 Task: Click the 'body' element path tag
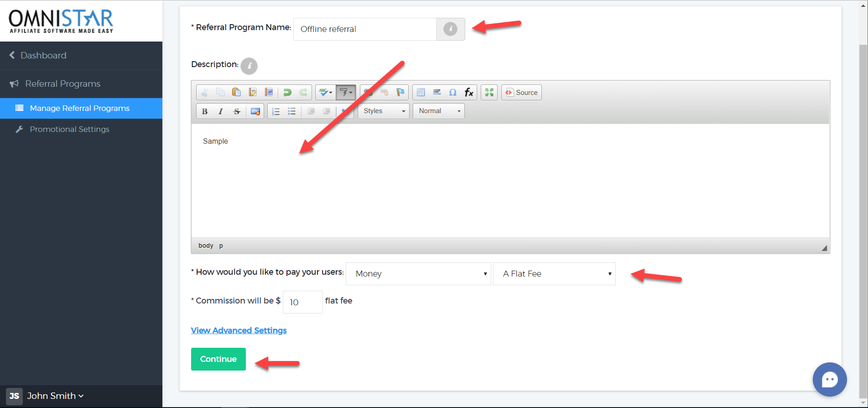(x=206, y=246)
